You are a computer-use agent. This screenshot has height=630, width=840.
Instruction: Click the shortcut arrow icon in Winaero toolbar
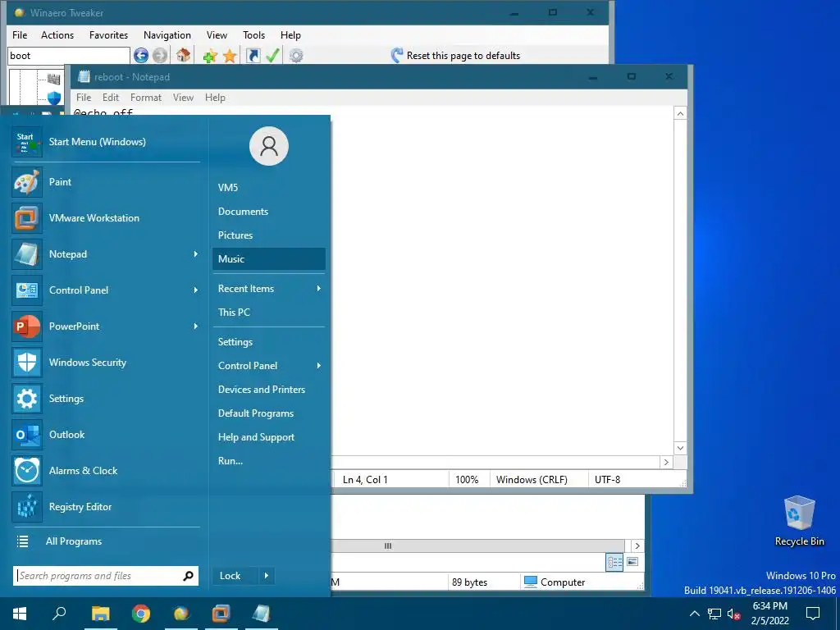pyautogui.click(x=253, y=55)
